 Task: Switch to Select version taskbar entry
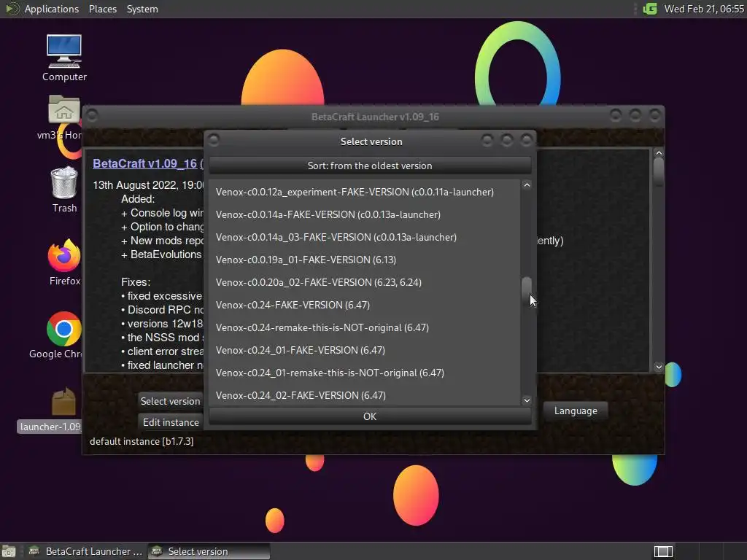pos(209,551)
